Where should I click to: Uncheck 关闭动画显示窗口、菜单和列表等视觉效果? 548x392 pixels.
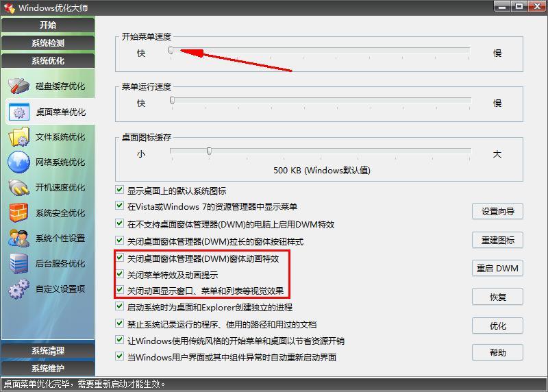120,290
